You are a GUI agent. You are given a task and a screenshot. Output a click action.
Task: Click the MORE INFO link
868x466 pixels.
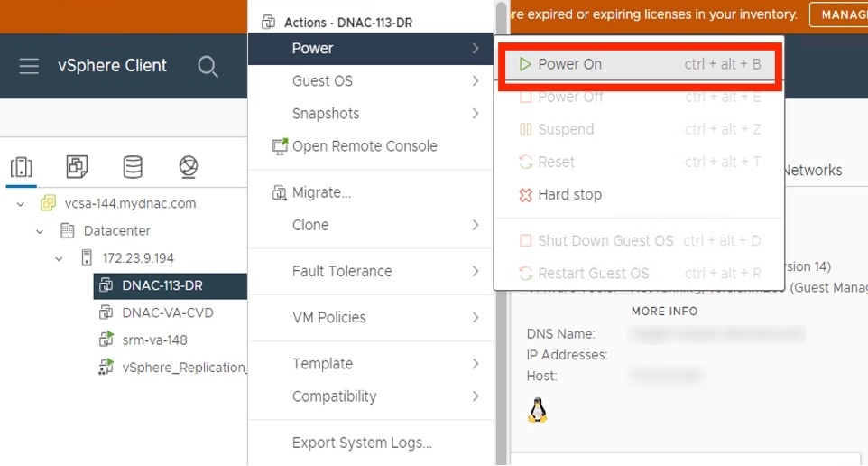[x=664, y=312]
